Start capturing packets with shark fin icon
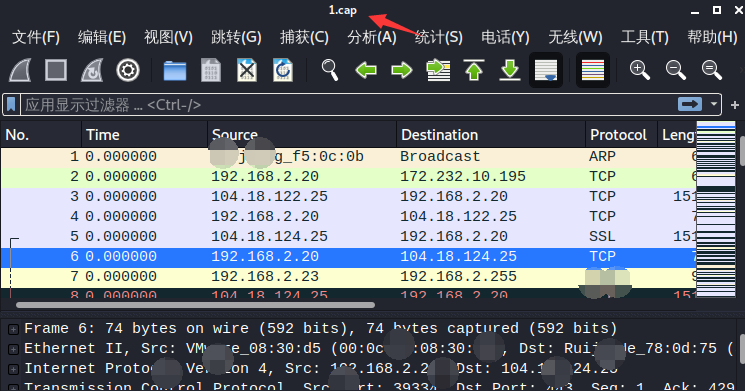The image size is (745, 391). click(20, 70)
